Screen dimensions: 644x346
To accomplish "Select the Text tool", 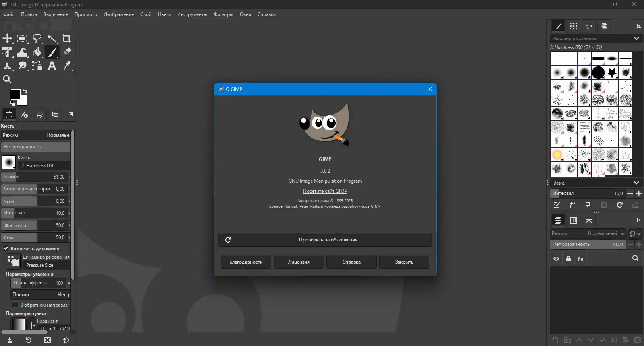I will click(x=52, y=66).
